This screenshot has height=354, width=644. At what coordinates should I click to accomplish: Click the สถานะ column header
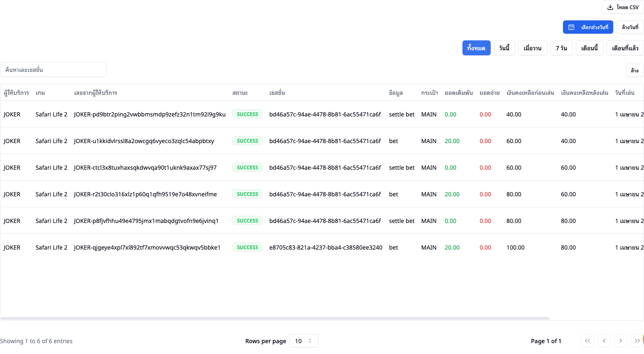coord(240,93)
